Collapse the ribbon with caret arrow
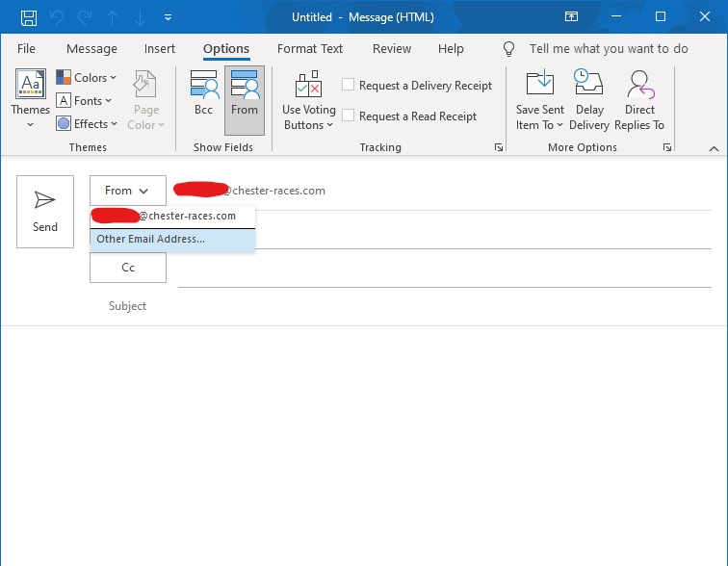The image size is (728, 566). coord(715,148)
